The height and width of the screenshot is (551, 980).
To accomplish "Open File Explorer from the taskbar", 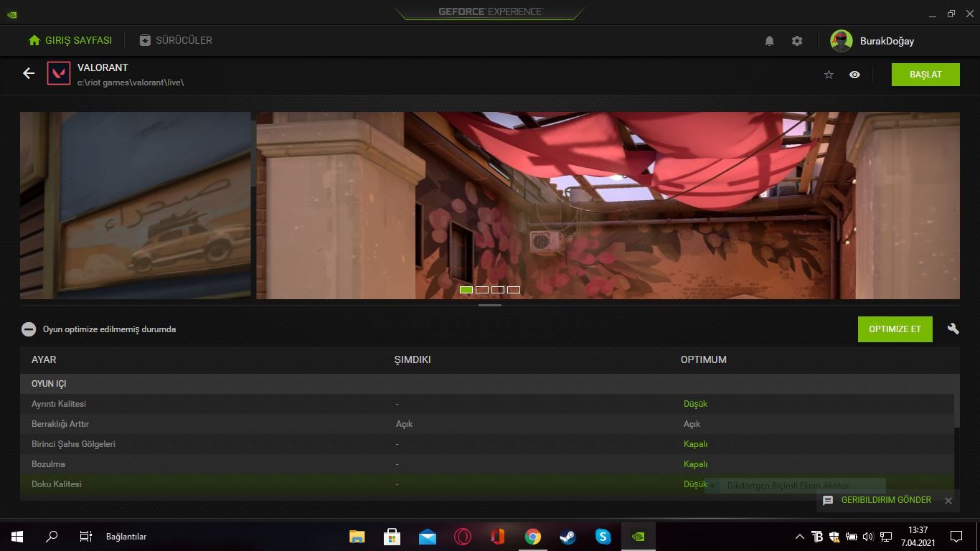I will [x=357, y=537].
